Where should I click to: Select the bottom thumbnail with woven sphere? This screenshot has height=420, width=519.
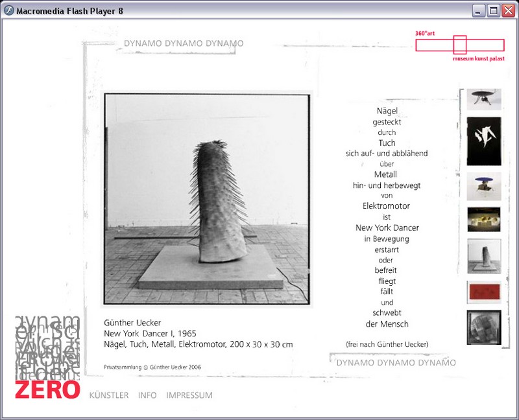484,327
